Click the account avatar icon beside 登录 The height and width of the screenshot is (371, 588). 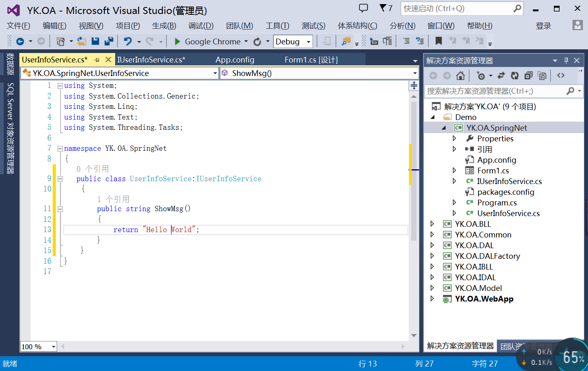tap(578, 25)
